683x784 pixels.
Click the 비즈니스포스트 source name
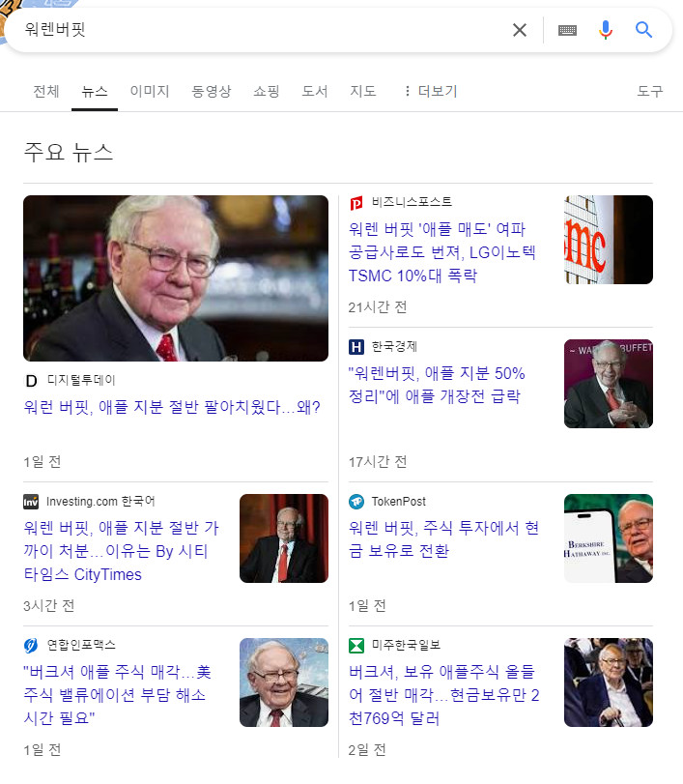pyautogui.click(x=412, y=202)
